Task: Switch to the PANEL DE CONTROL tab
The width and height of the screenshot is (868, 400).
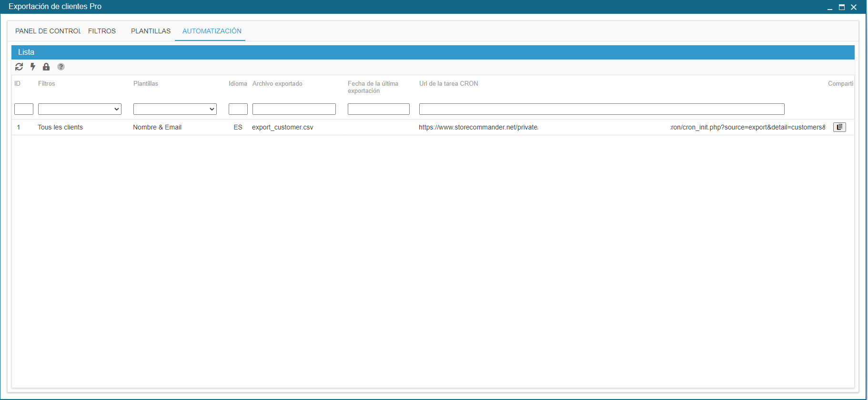Action: (x=48, y=31)
